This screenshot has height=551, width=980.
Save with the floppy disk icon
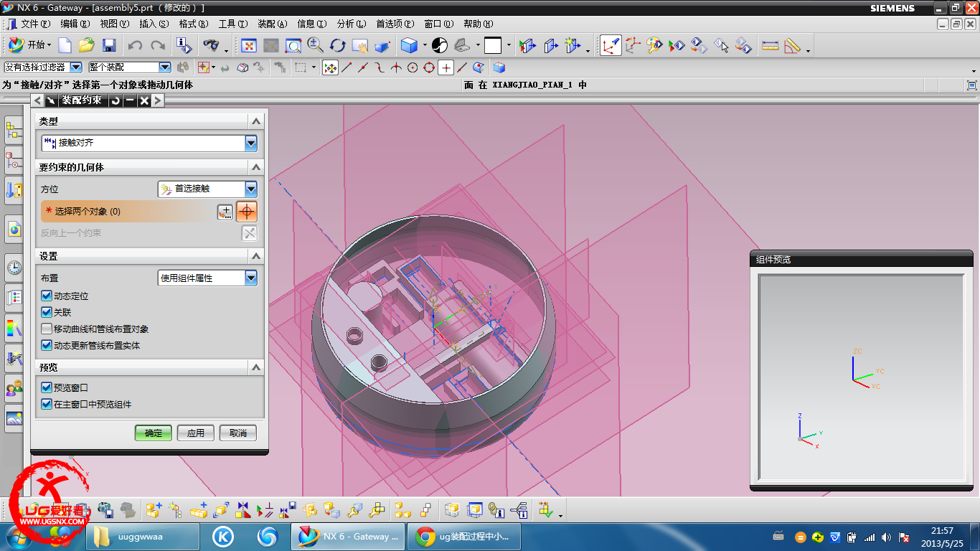(109, 45)
